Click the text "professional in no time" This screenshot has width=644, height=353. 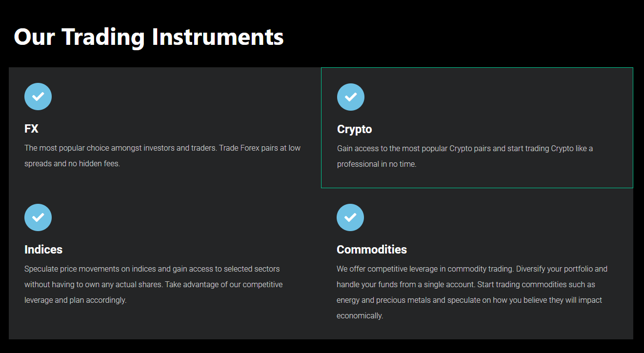[376, 164]
